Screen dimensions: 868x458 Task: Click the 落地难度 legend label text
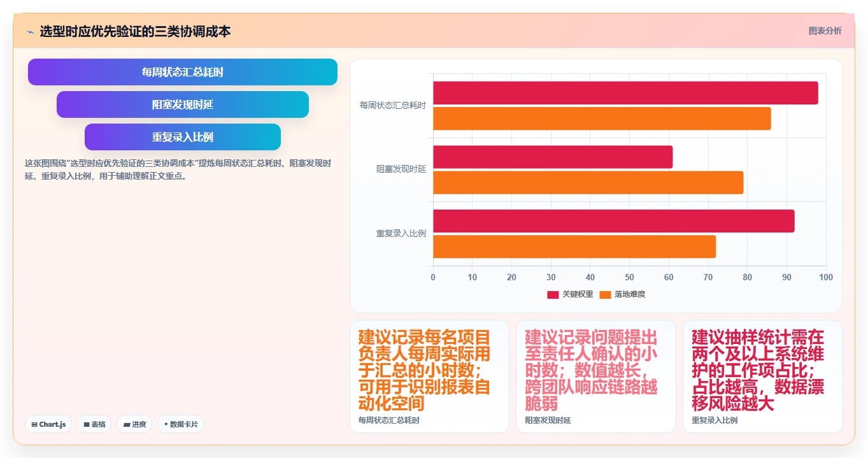(x=630, y=294)
